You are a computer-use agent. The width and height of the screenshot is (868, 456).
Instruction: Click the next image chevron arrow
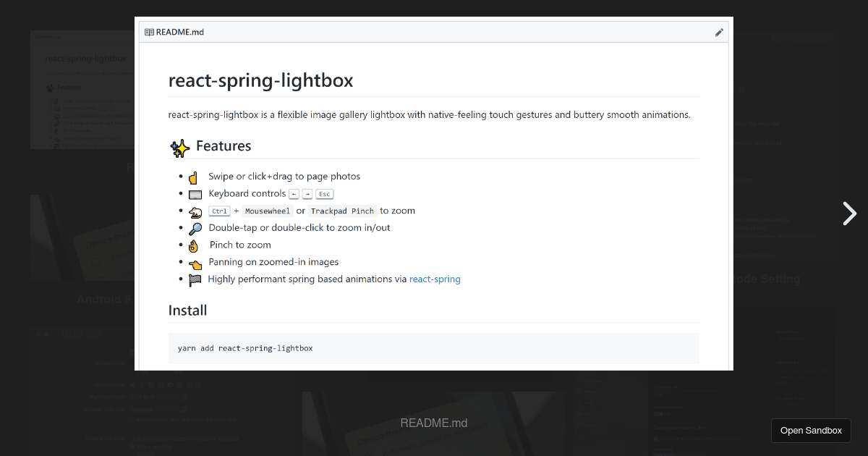tap(849, 214)
